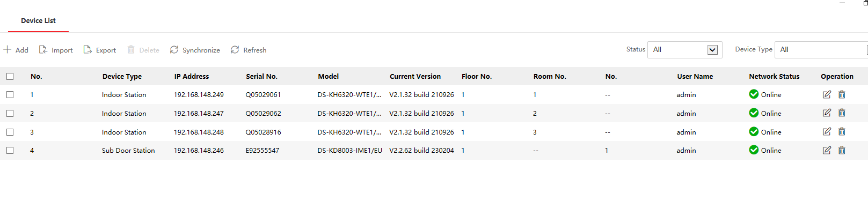The width and height of the screenshot is (868, 208).
Task: Edit the device with serial Q05029062
Action: (x=827, y=113)
